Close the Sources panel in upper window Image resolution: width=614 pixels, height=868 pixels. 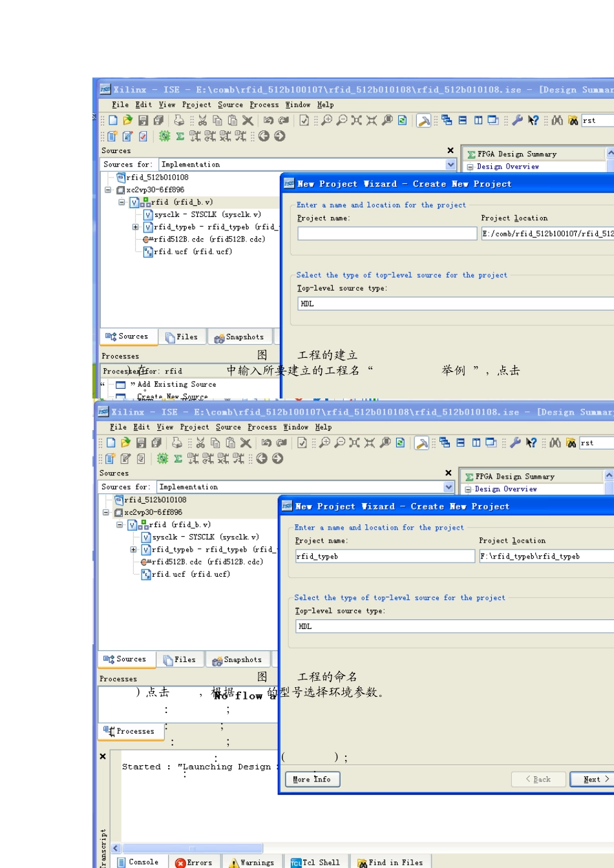click(450, 150)
